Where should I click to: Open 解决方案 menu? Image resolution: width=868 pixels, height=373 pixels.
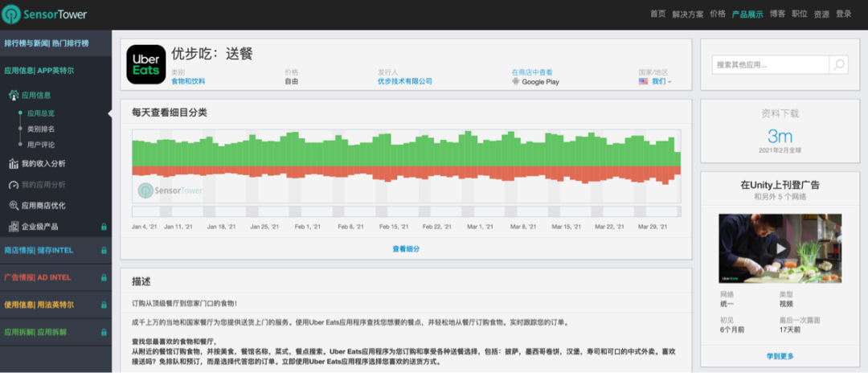(x=687, y=14)
